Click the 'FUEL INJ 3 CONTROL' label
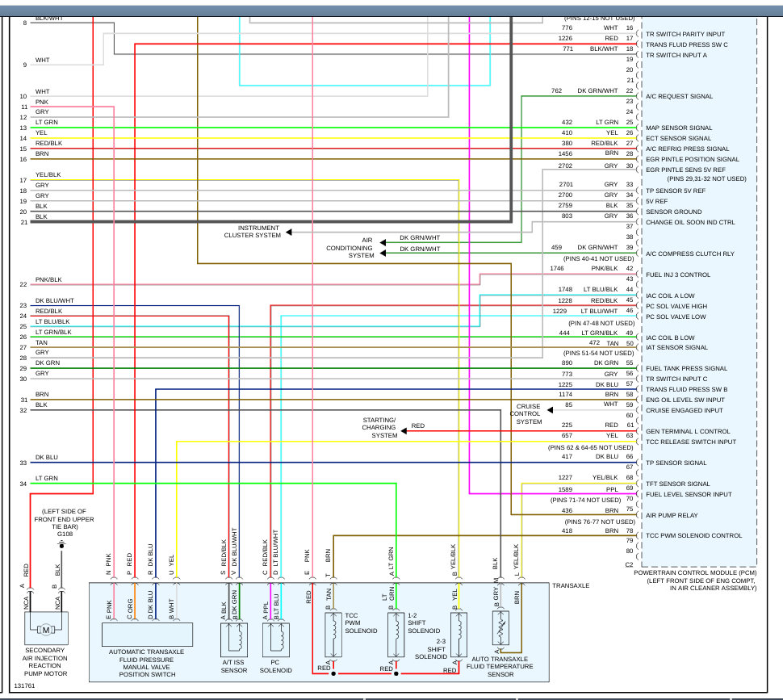 pyautogui.click(x=677, y=275)
